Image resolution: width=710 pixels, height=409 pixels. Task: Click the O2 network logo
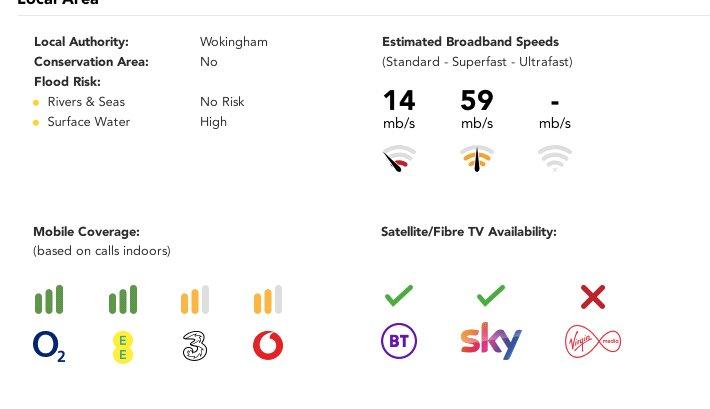[x=49, y=346]
